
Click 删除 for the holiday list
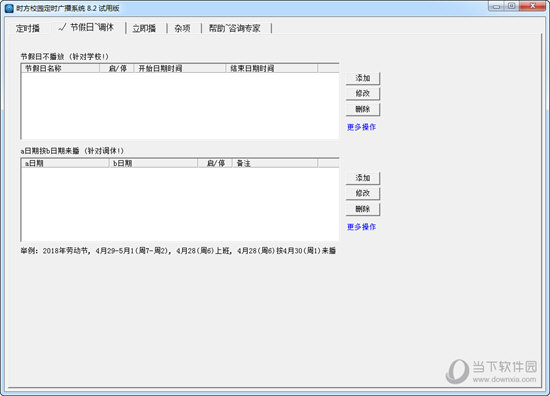tap(363, 109)
